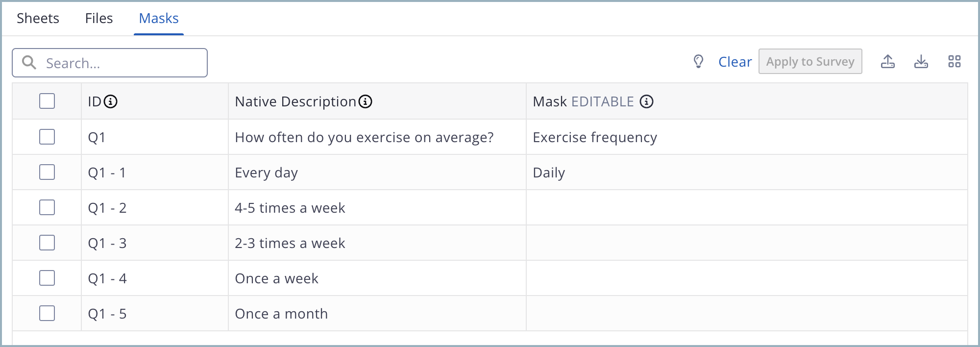Click the Native Description info icon
The image size is (980, 347).
point(366,101)
